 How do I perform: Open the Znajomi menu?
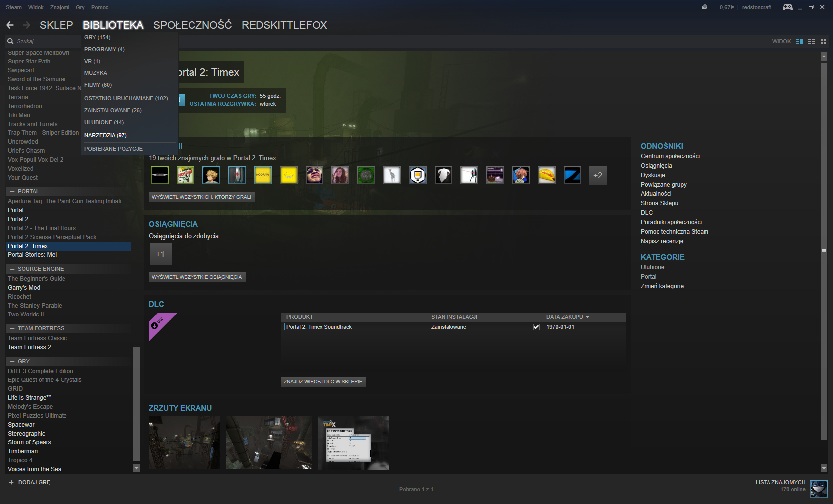(x=60, y=7)
